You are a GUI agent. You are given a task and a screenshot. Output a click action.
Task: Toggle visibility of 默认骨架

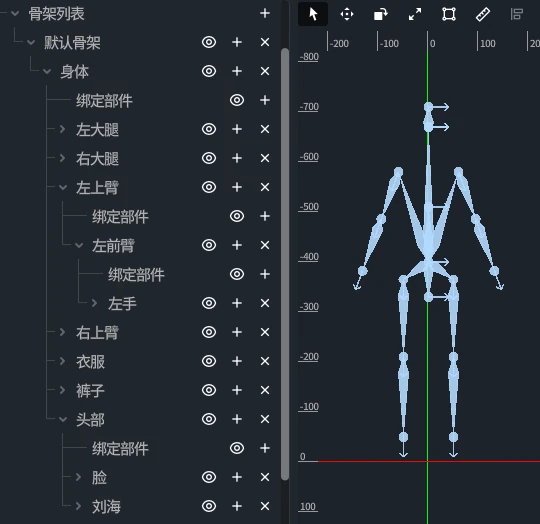[209, 42]
